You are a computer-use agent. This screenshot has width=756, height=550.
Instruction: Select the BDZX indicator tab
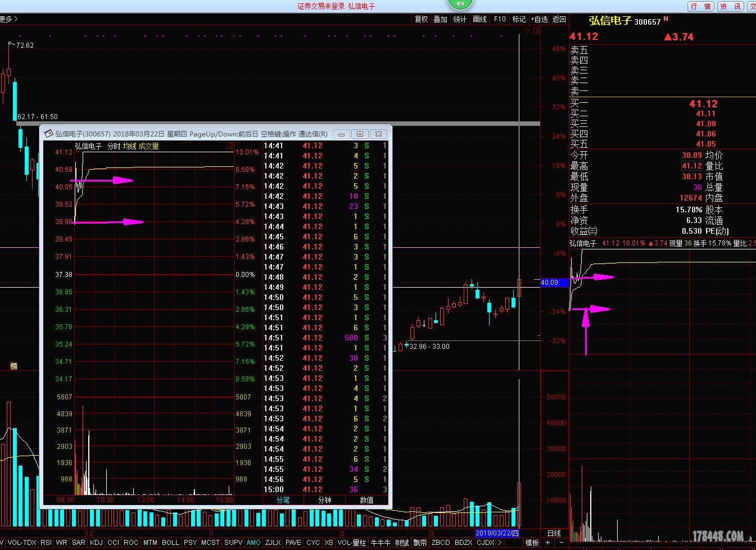click(464, 543)
